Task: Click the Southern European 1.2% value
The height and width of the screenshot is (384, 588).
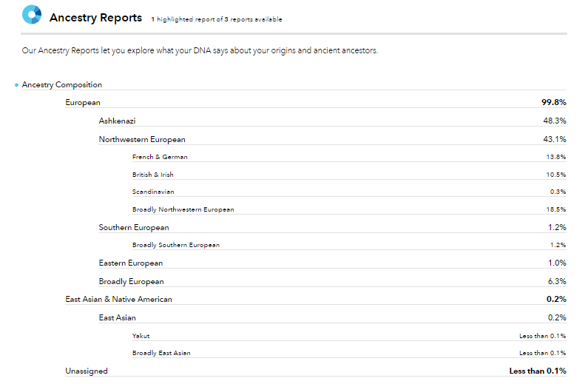Action: point(557,227)
